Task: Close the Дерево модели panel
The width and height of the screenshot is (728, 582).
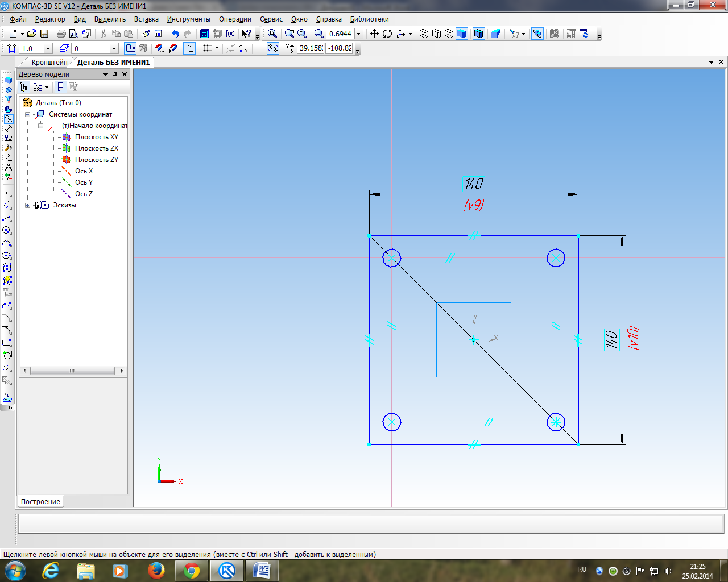Action: click(x=125, y=74)
